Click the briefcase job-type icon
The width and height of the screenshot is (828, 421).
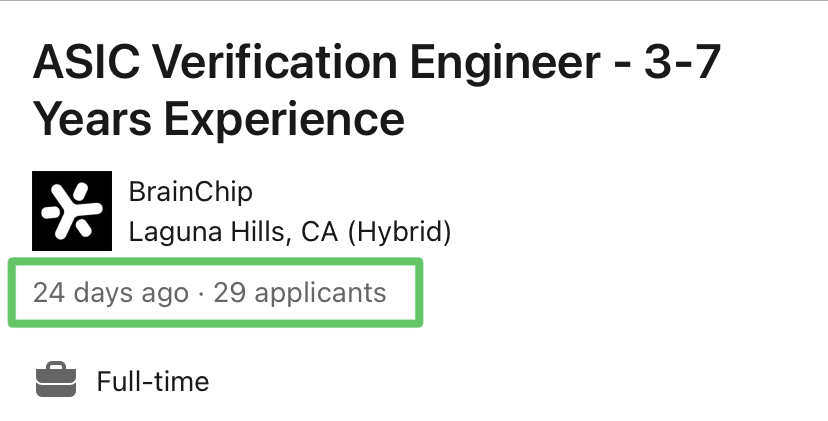pyautogui.click(x=56, y=381)
